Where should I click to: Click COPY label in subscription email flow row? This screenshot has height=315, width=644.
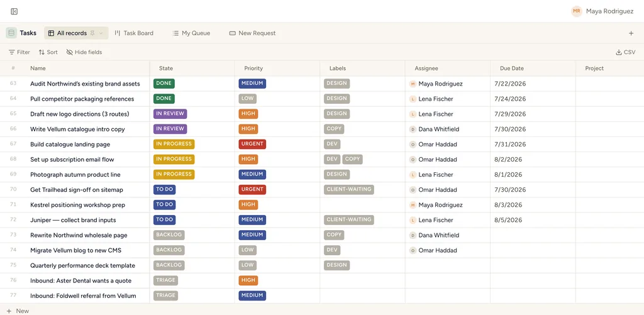[x=352, y=159]
